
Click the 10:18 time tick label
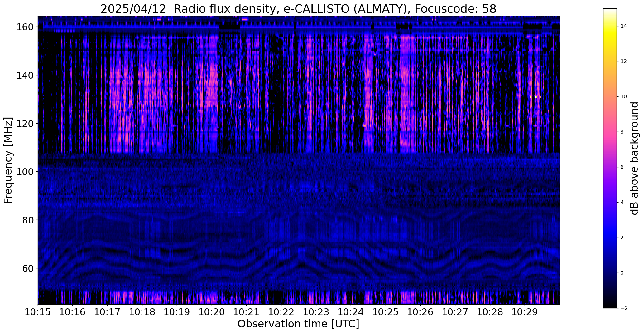point(142,312)
